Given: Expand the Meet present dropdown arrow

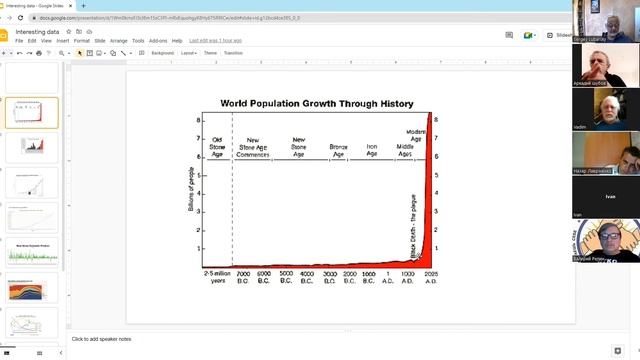Looking at the screenshot, I should [535, 36].
